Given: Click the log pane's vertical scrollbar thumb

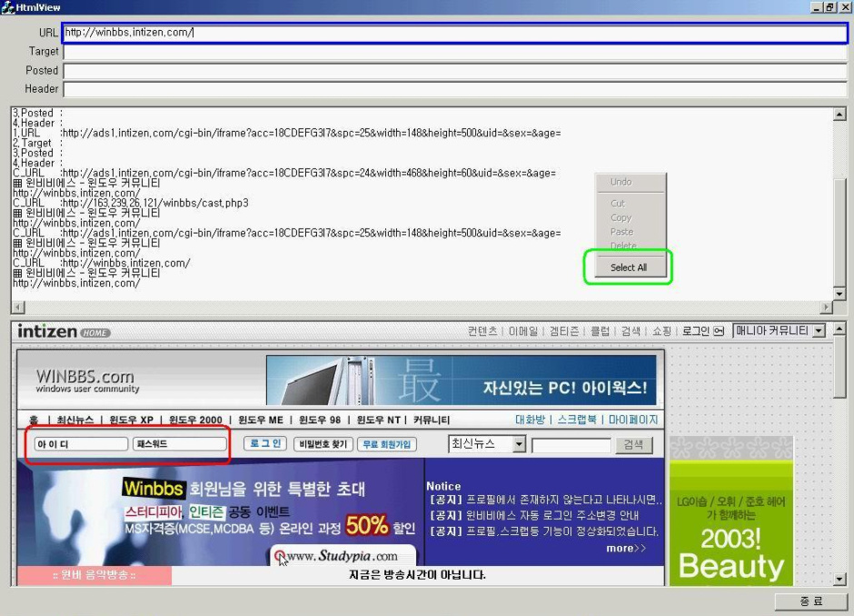Looking at the screenshot, I should pyautogui.click(x=839, y=232).
